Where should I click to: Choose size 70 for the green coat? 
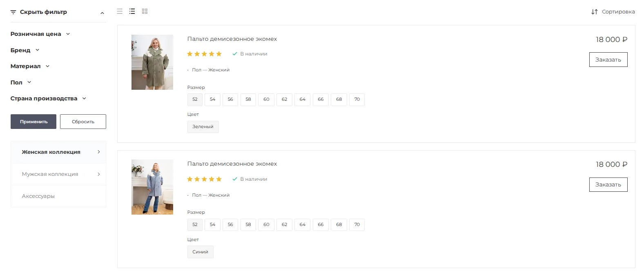pos(357,100)
